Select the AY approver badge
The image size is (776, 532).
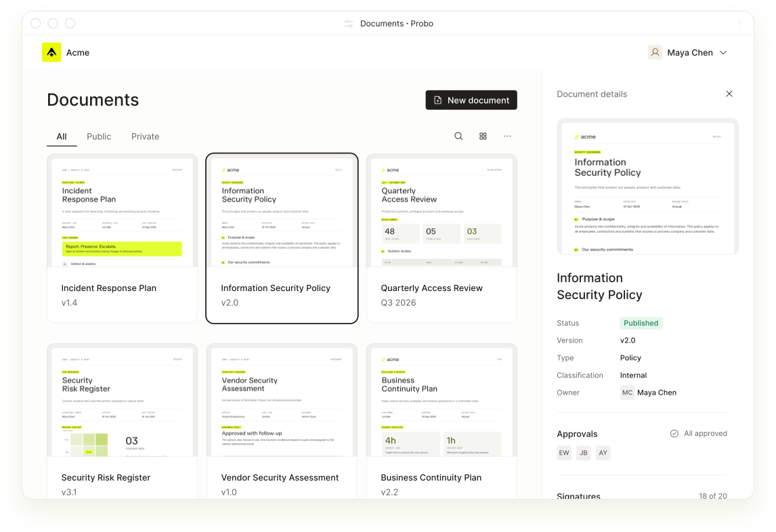pos(603,453)
